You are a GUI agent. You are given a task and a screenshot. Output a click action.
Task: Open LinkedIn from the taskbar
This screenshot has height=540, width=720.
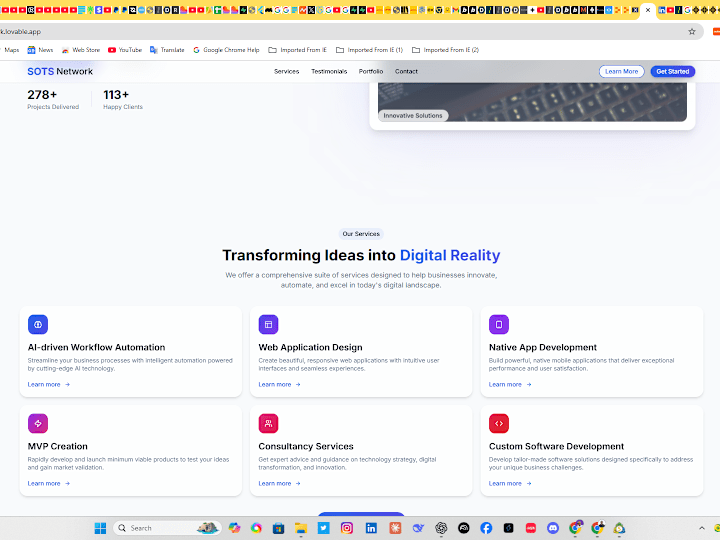coord(371,528)
